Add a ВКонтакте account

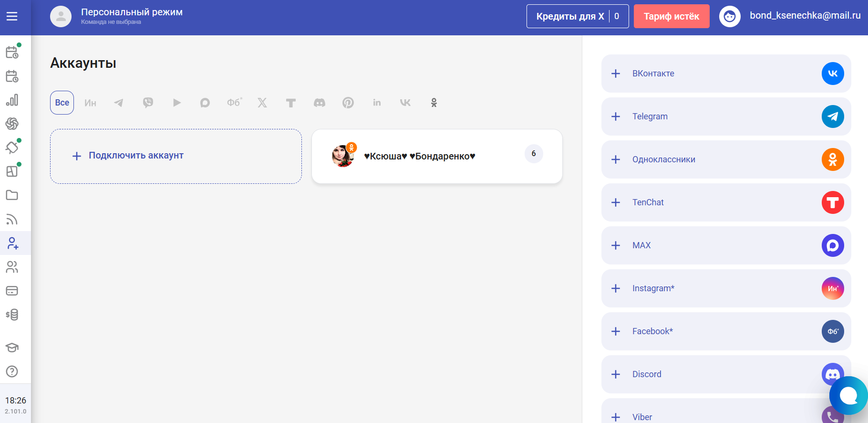726,74
